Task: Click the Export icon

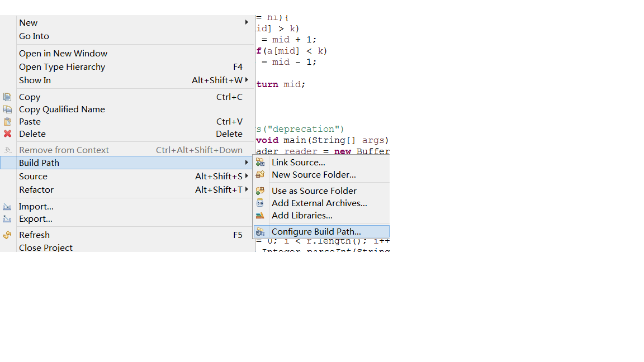Action: coord(7,219)
